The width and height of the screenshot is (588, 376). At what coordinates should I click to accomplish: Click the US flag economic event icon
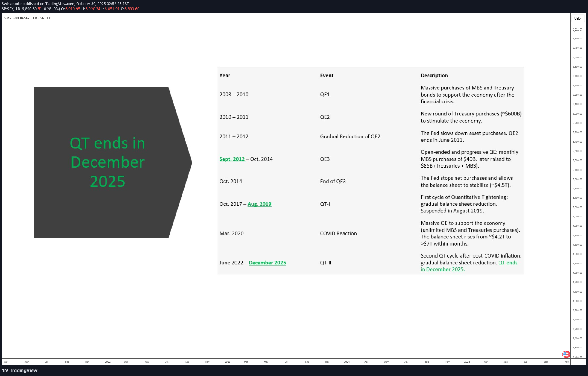point(565,354)
